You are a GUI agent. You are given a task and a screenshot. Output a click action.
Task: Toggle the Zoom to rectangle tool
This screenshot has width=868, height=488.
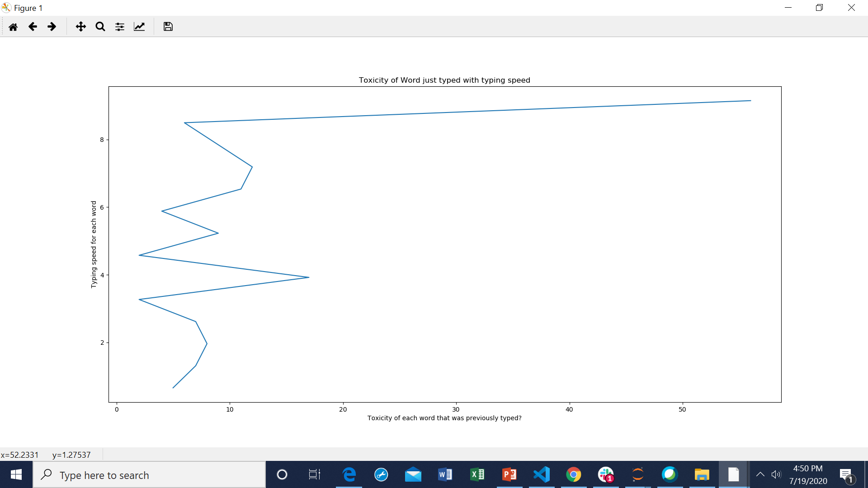[x=100, y=27]
